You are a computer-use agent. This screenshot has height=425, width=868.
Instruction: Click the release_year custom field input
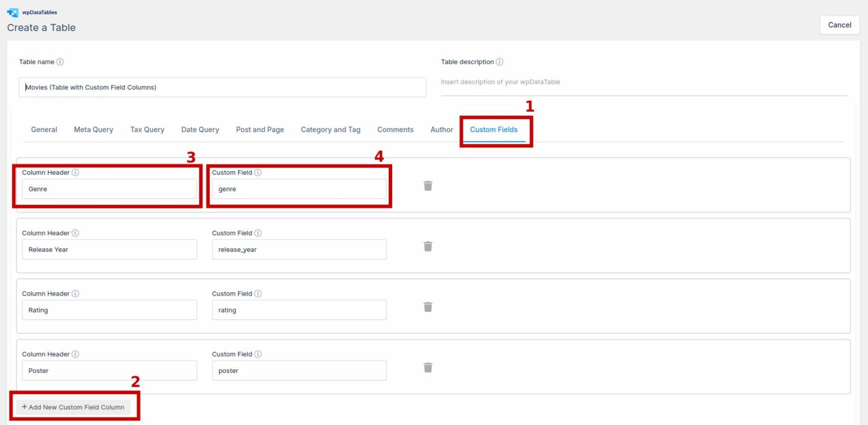pos(299,250)
